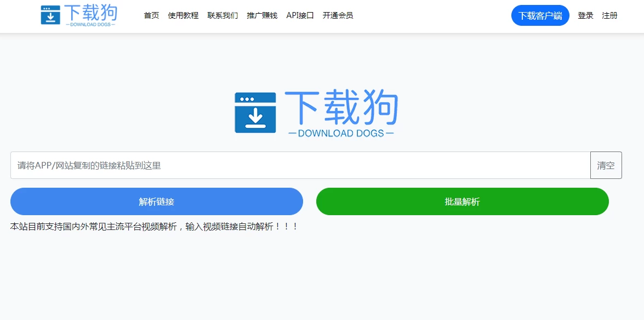Clear the link box with 清空 button

click(x=606, y=165)
